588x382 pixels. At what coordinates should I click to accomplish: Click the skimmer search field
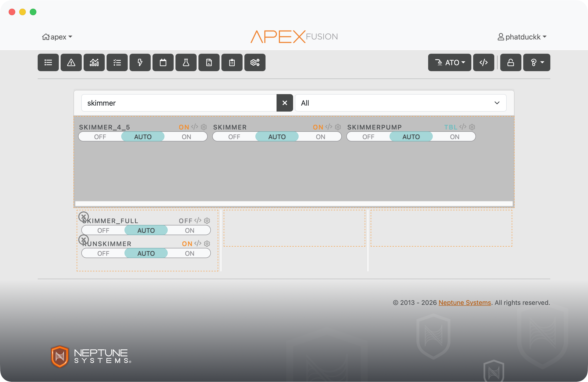[x=179, y=103]
